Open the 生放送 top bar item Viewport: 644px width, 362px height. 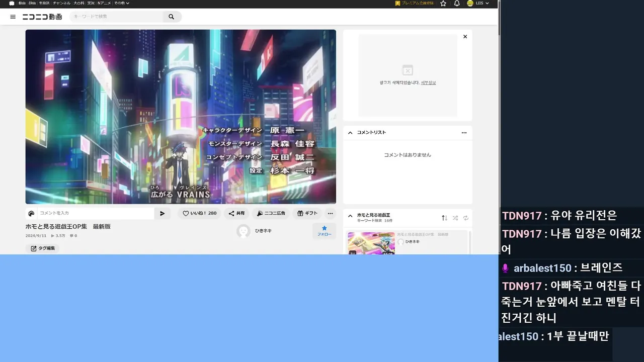tap(45, 3)
